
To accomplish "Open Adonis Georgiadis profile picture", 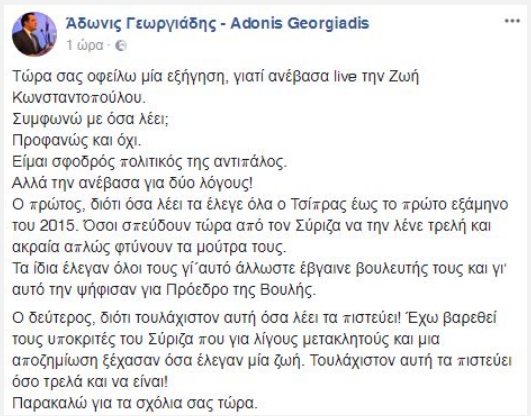I will pos(34,34).
